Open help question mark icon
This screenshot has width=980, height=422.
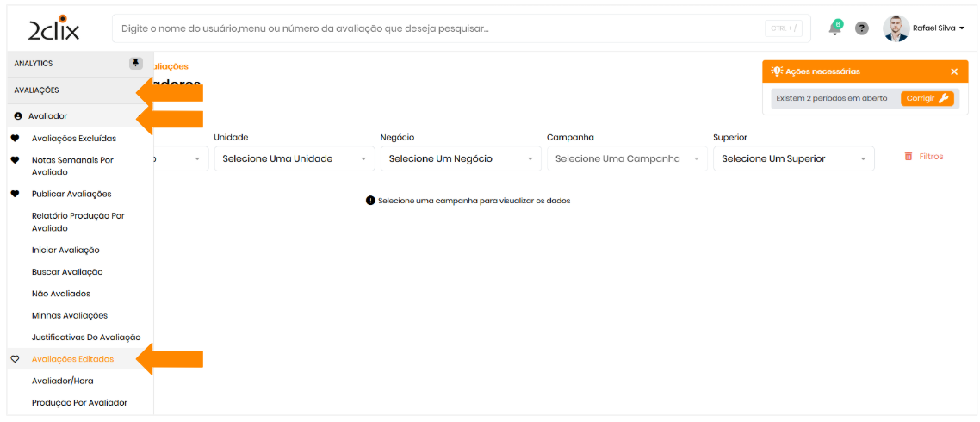pyautogui.click(x=861, y=28)
